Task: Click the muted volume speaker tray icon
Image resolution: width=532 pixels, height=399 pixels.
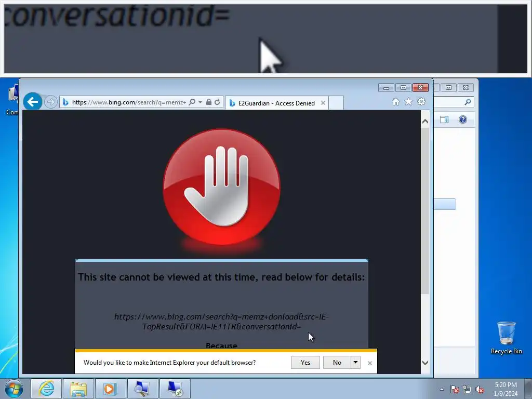Action: [480, 389]
